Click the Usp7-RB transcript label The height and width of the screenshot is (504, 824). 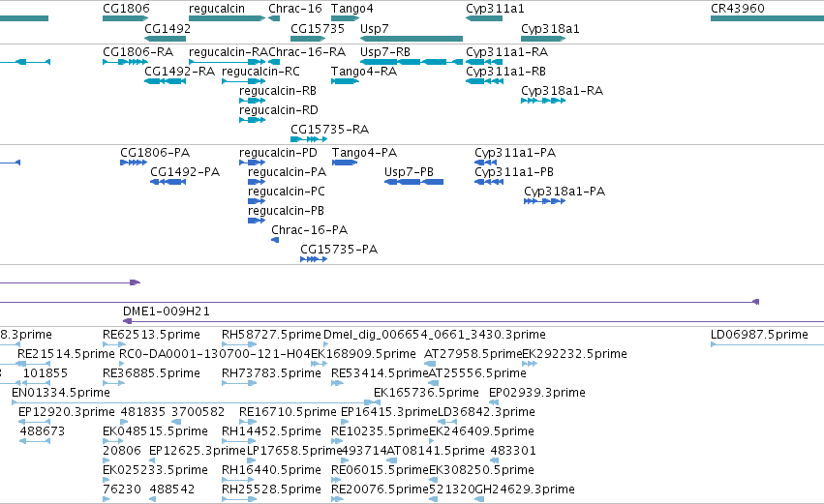[385, 52]
